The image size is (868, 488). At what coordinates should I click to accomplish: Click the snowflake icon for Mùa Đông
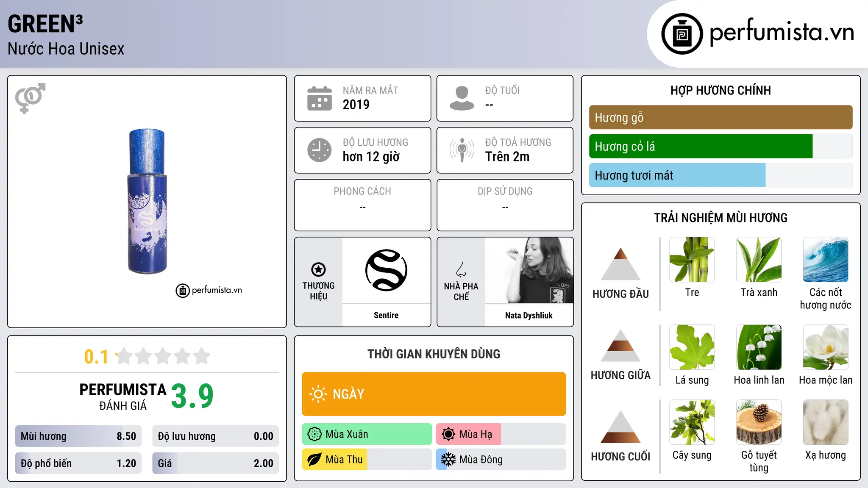[x=448, y=460]
